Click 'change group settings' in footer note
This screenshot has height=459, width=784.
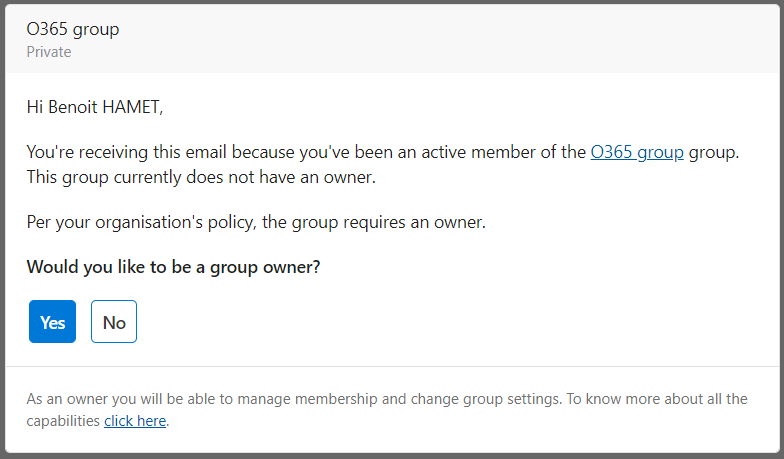[x=483, y=398]
